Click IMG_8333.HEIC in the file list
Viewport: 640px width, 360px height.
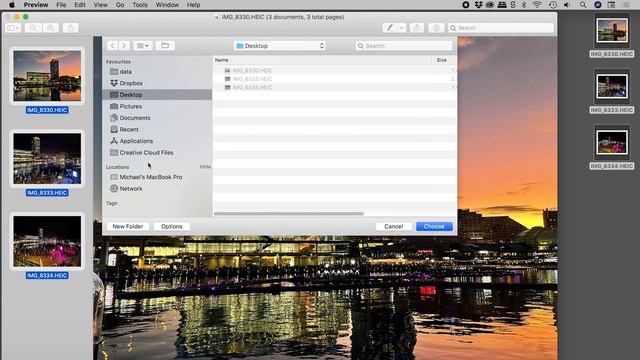335,79
